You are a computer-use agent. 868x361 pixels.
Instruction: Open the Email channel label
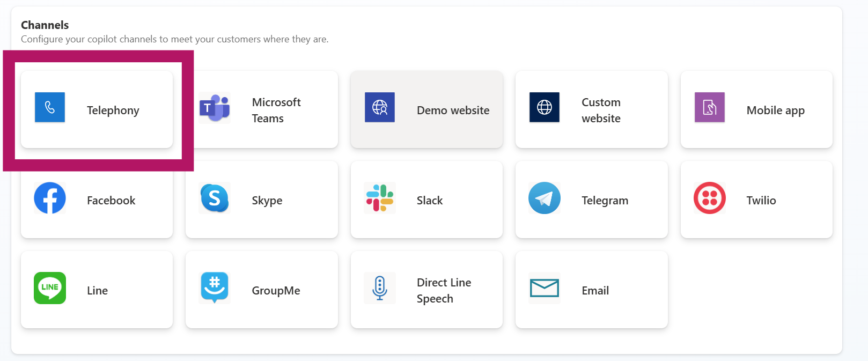[595, 291]
